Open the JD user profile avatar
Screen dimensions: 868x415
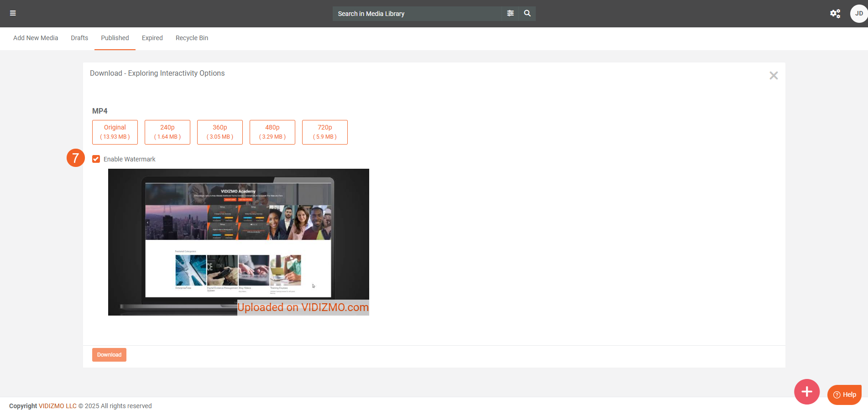pyautogui.click(x=858, y=14)
